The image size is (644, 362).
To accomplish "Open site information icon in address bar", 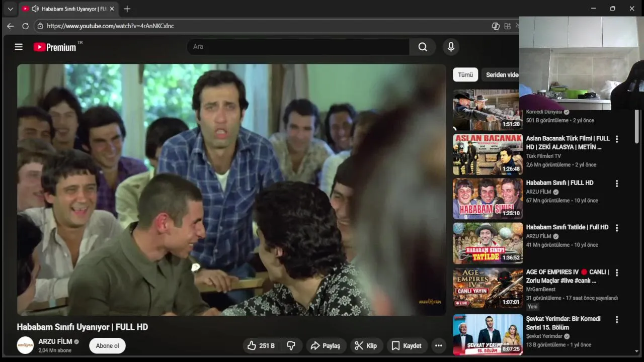I will pyautogui.click(x=40, y=26).
